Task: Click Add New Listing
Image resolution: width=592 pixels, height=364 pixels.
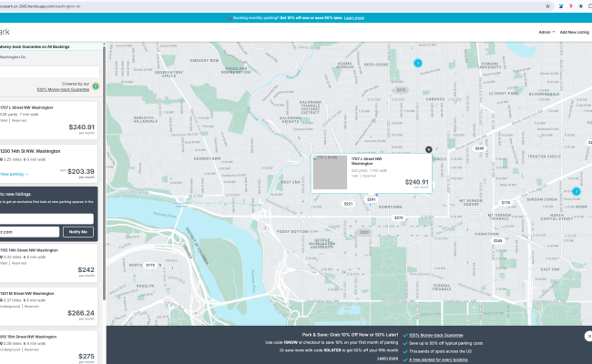Action: (x=575, y=32)
